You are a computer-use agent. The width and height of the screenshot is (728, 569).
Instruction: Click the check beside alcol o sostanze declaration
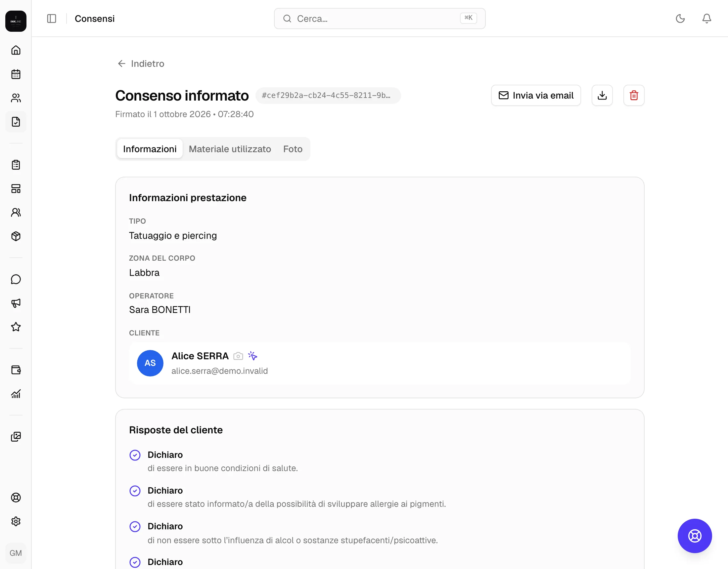click(135, 527)
